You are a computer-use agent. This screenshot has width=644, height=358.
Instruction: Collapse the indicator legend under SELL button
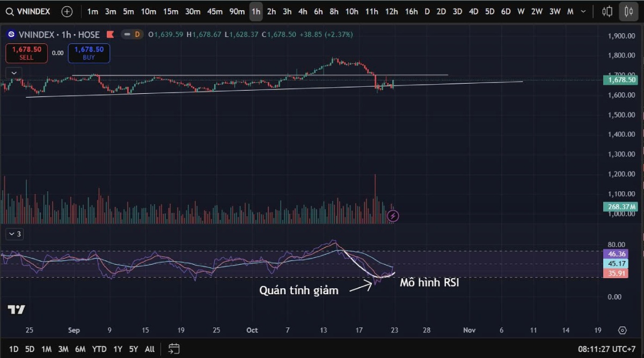pyautogui.click(x=14, y=72)
